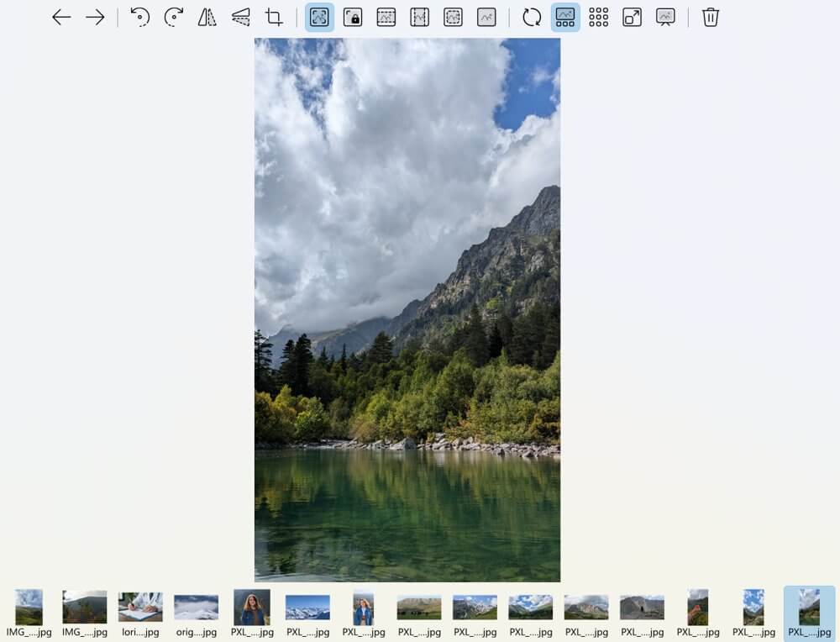The image size is (840, 642).
Task: Rotate the image clockwise
Action: click(x=174, y=17)
